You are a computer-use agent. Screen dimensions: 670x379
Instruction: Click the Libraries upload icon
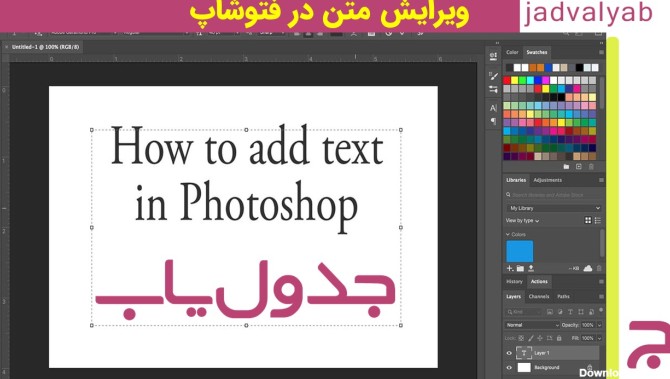pos(531,268)
